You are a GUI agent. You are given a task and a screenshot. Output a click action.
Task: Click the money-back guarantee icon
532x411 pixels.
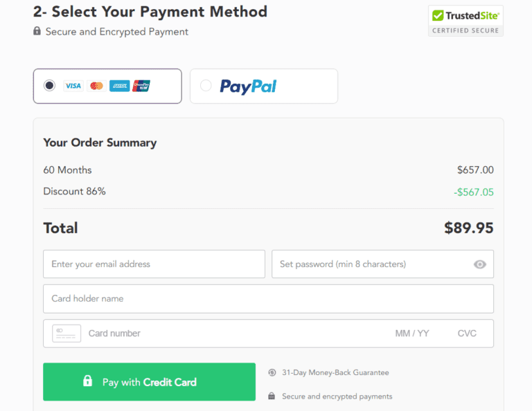(272, 372)
